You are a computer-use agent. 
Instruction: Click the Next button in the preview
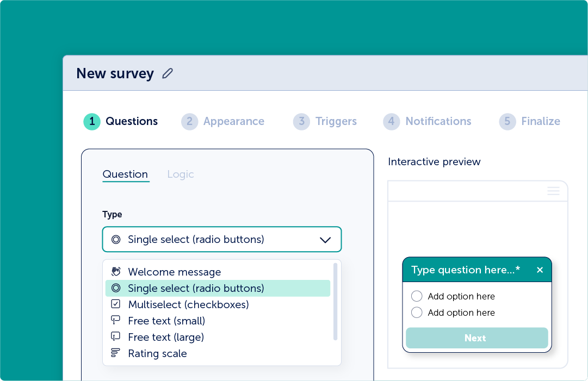476,338
